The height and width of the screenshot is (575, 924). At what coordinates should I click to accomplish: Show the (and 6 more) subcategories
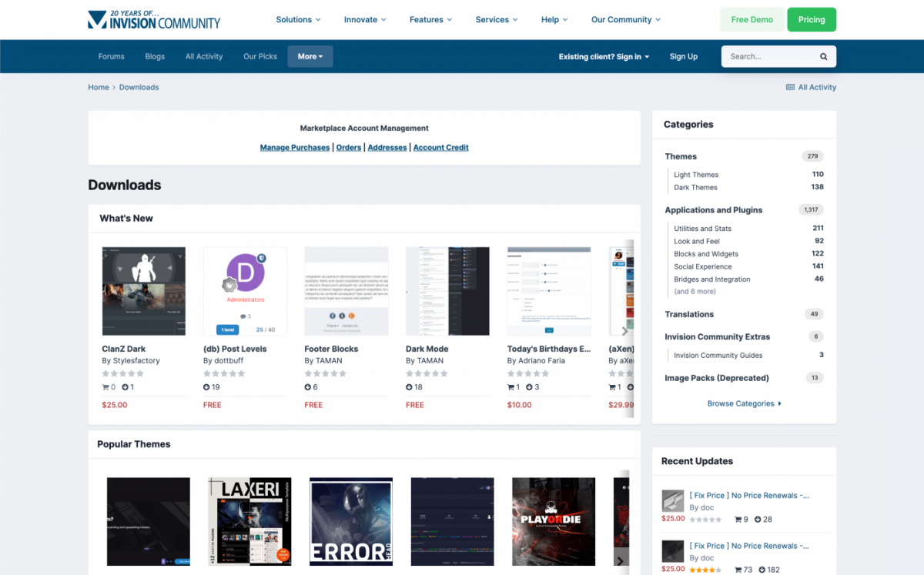(695, 292)
